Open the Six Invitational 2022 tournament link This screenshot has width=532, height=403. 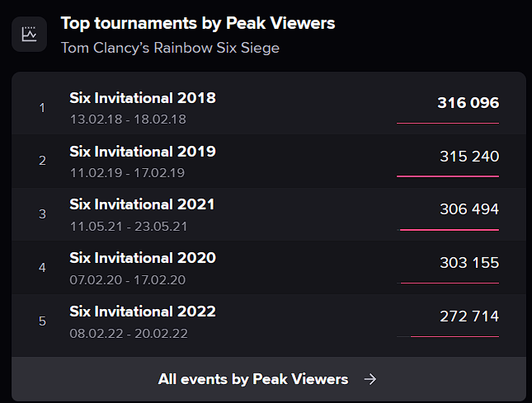pos(143,312)
